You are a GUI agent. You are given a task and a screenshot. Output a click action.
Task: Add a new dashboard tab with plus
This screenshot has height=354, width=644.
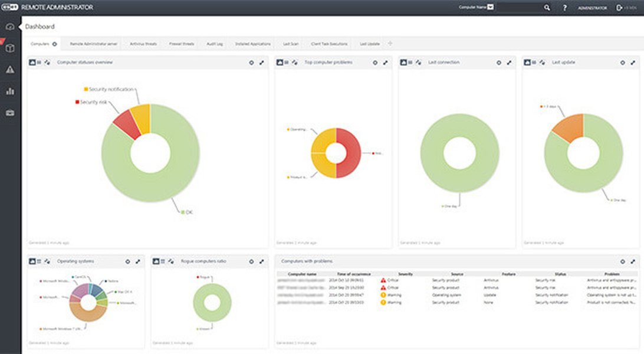(390, 44)
